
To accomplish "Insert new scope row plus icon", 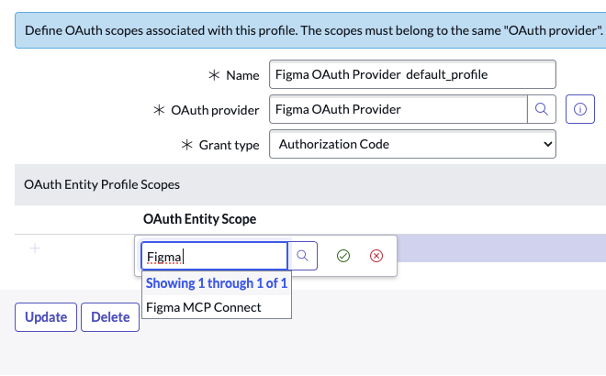I will coord(35,248).
